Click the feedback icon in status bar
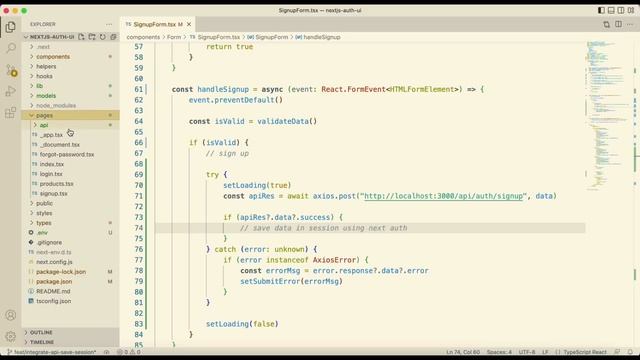The image size is (640, 360). pyautogui.click(x=617, y=352)
